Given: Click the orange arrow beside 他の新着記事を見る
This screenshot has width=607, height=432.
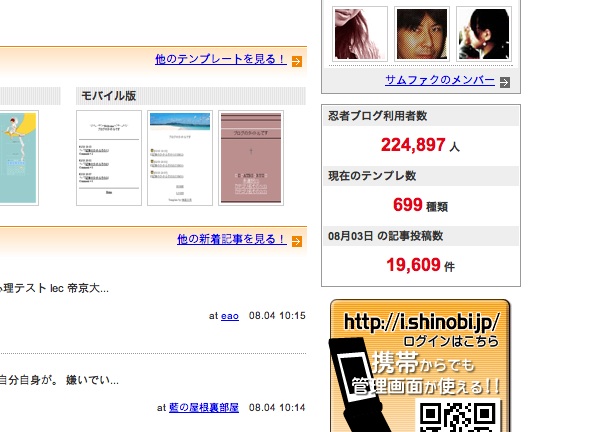Looking at the screenshot, I should tap(297, 241).
